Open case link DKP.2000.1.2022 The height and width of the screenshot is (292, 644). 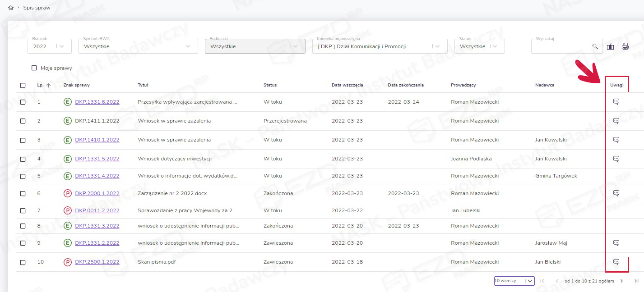(97, 193)
